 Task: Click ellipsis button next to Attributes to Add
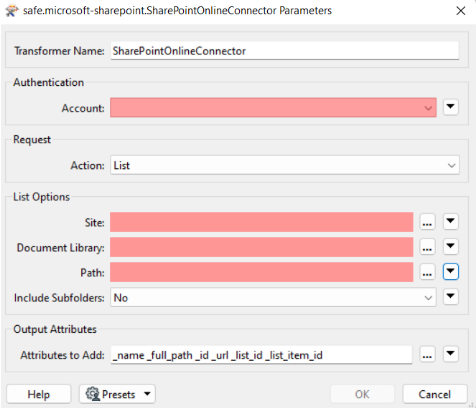tap(427, 355)
